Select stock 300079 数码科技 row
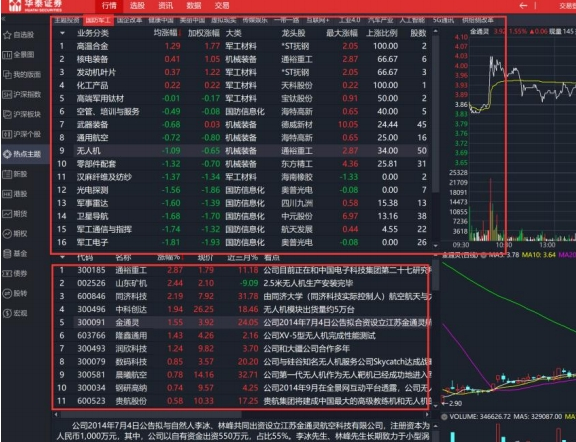This screenshot has height=442, width=576. pyautogui.click(x=242, y=362)
